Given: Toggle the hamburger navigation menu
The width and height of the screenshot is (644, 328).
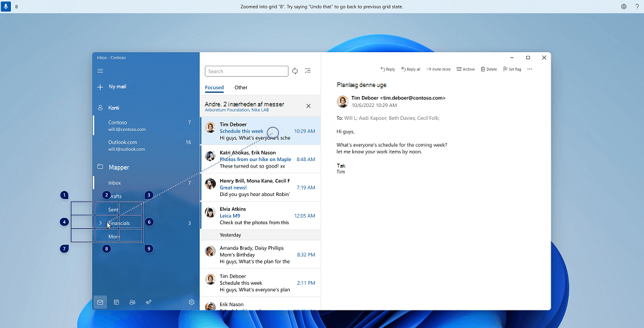Looking at the screenshot, I should (x=100, y=71).
